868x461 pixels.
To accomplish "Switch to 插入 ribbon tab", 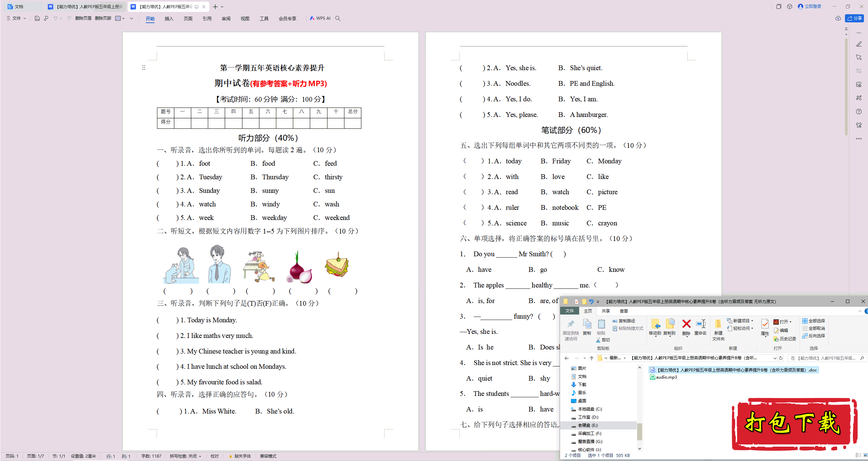I will (x=169, y=19).
